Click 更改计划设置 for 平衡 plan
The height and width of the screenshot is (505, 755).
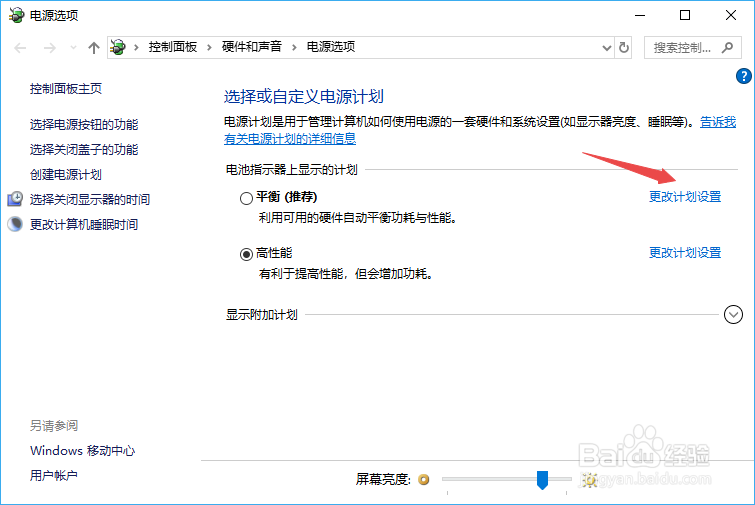[685, 196]
